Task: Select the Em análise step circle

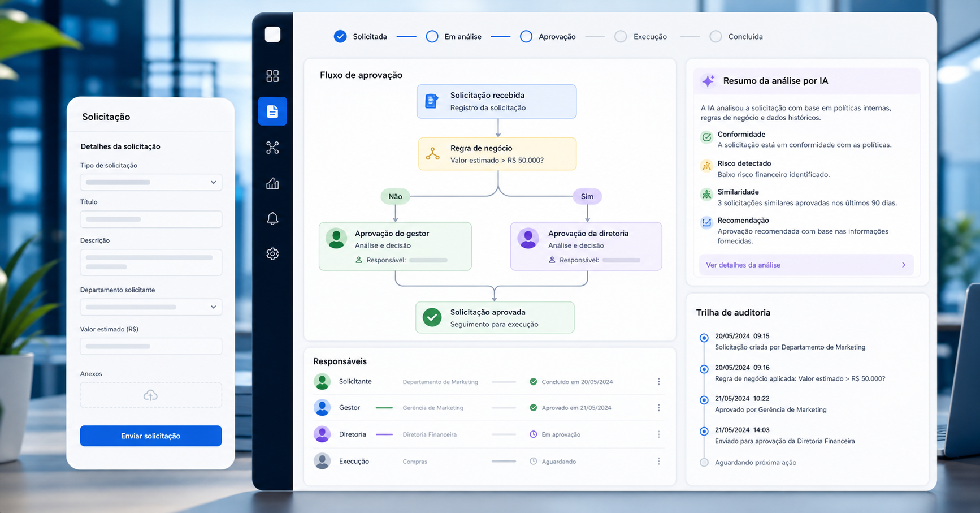Action: (432, 36)
